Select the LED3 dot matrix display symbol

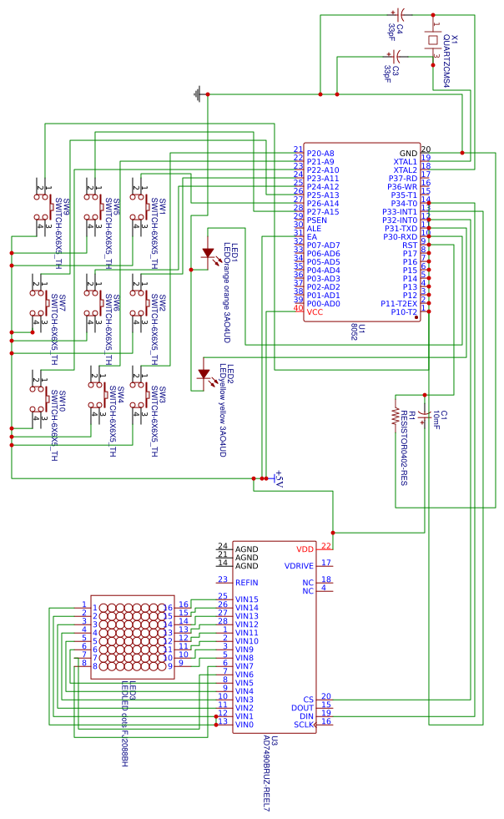coord(133,637)
